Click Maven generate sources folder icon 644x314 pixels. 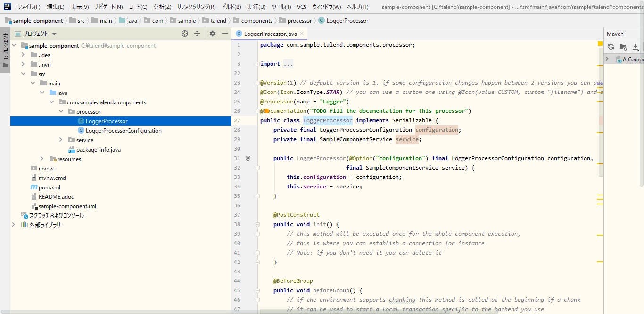[x=623, y=47]
